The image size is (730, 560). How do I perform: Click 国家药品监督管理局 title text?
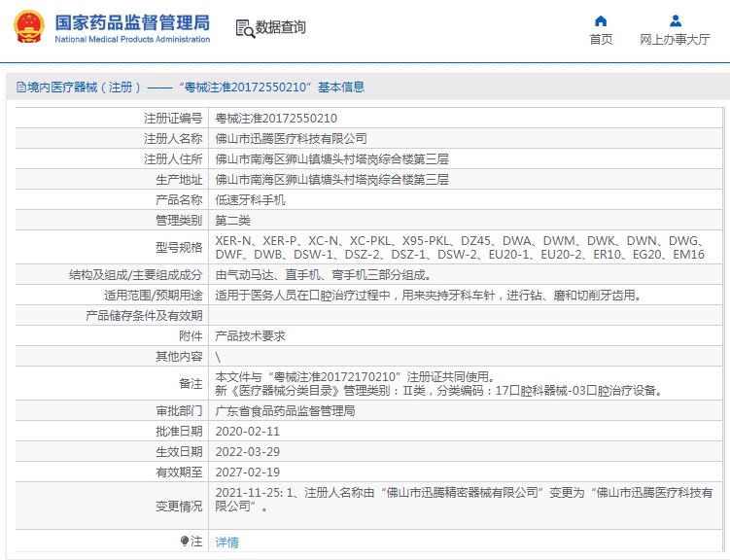(131, 21)
